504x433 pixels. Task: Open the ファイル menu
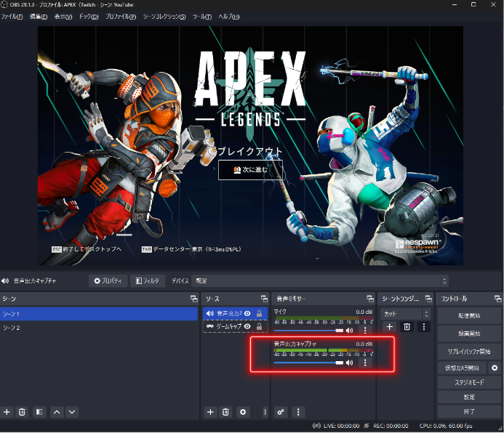[x=12, y=17]
